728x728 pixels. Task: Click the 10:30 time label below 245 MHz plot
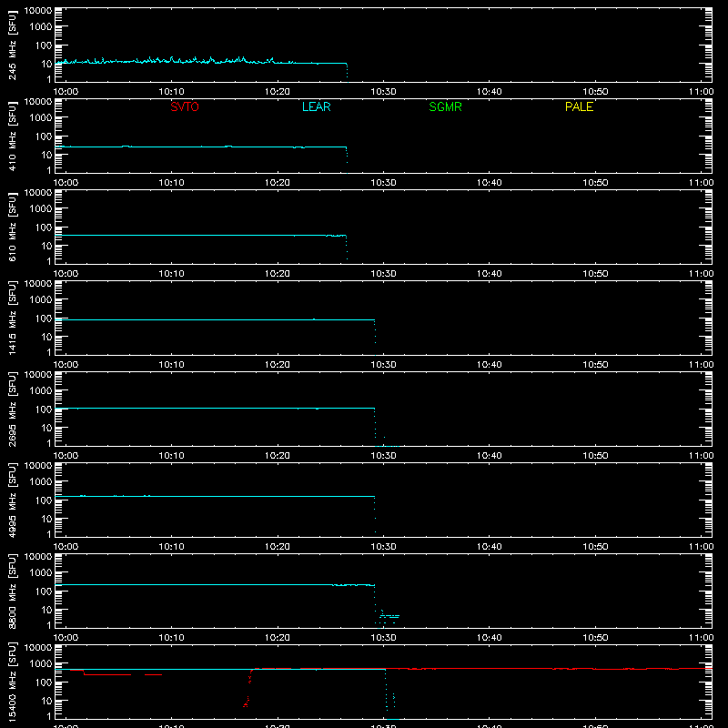[x=383, y=92]
